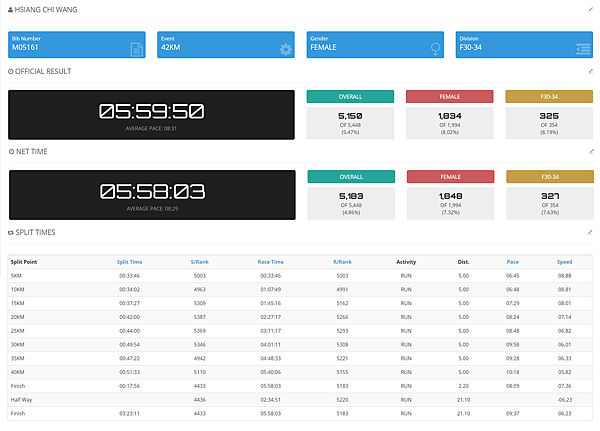Click race time 04:48:33 in the 35KM row
The width and height of the screenshot is (600, 431).
[271, 358]
